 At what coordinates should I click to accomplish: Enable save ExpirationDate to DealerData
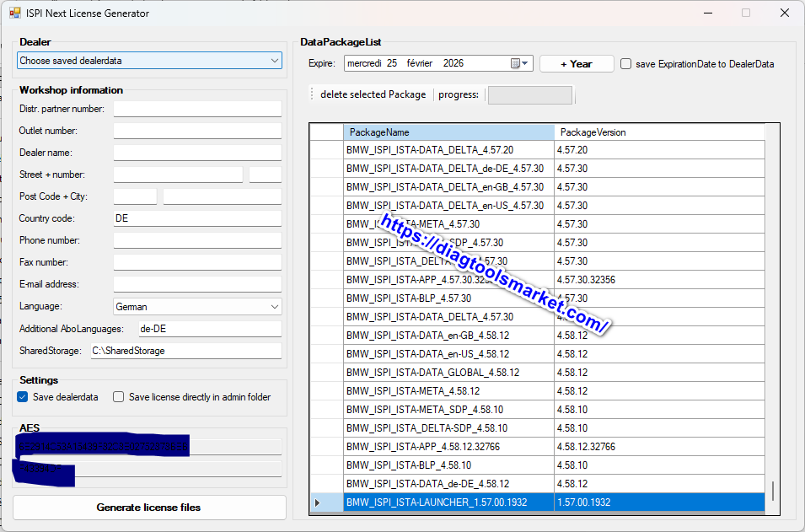point(626,64)
